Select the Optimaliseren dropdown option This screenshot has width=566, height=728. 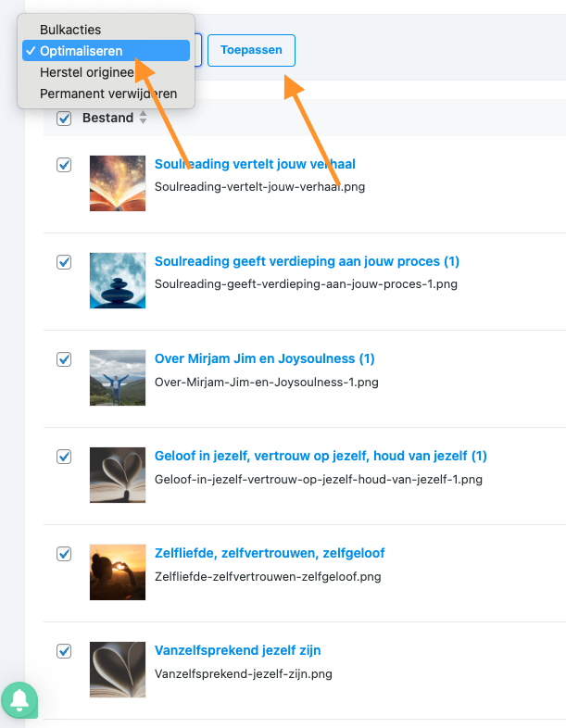(x=81, y=51)
